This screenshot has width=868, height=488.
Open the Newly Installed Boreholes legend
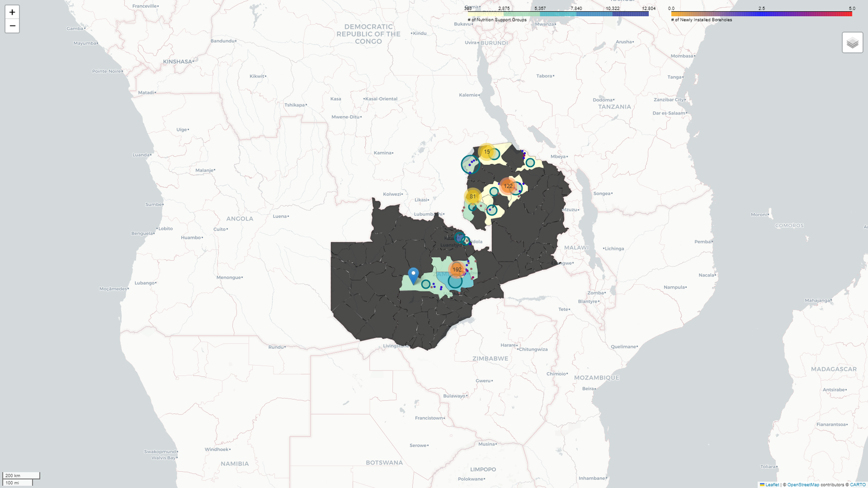pos(701,19)
